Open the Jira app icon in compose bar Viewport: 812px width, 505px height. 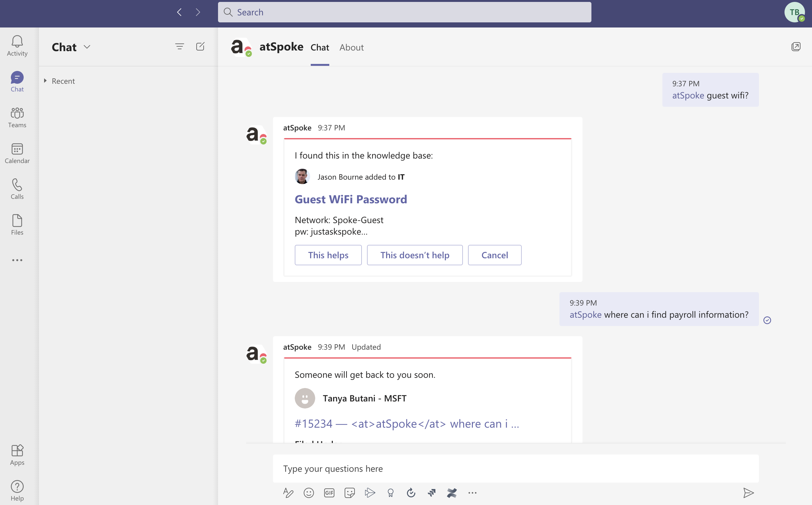tap(431, 493)
